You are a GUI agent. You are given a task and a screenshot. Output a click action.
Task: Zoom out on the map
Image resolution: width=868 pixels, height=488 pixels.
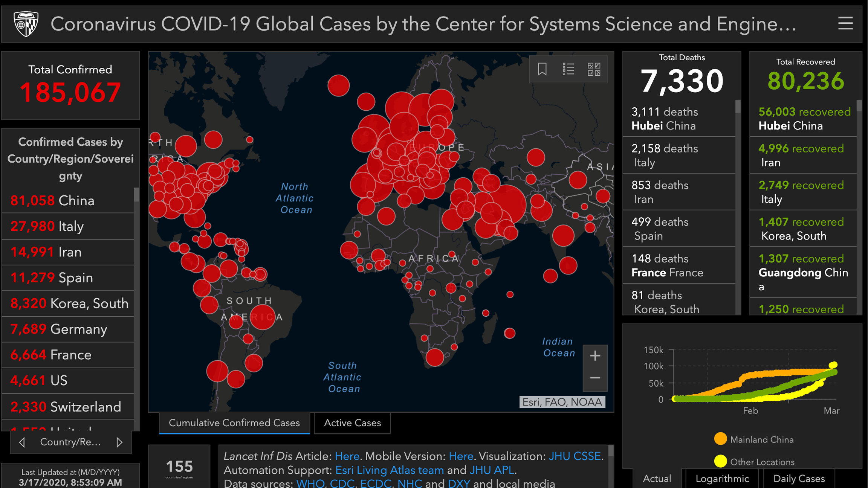click(595, 378)
